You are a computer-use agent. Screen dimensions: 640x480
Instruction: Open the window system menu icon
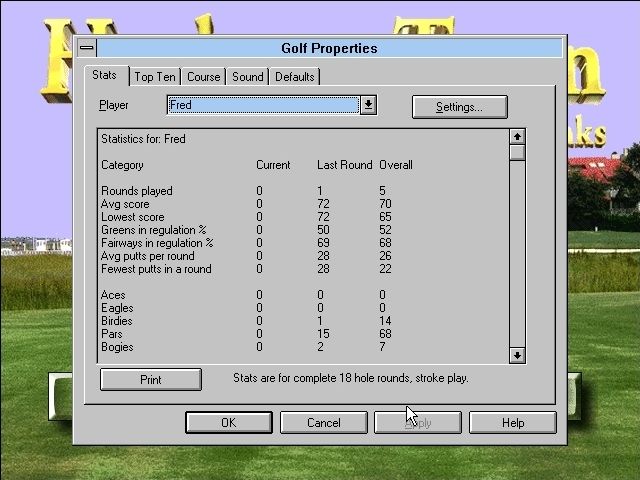tap(87, 48)
